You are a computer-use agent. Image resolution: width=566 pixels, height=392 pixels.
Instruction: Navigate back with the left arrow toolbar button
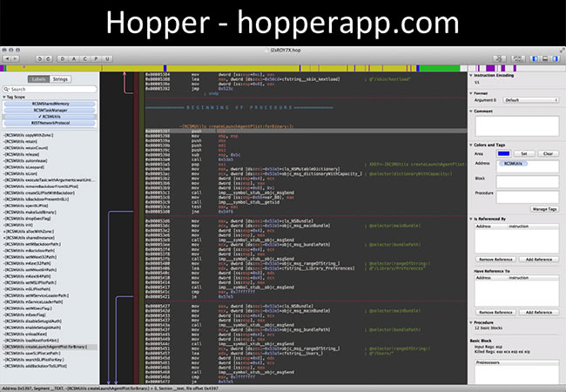(x=6, y=58)
